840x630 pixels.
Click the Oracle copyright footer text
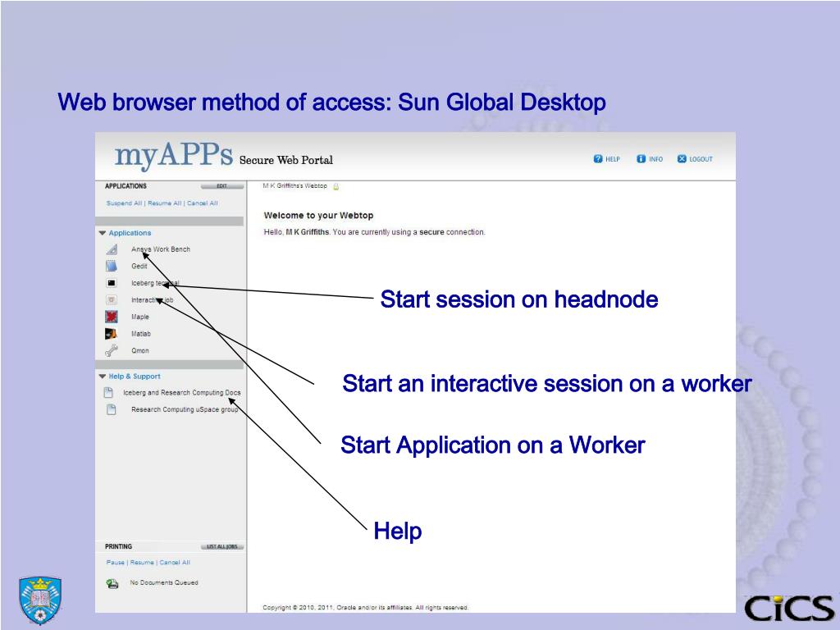pos(365,608)
